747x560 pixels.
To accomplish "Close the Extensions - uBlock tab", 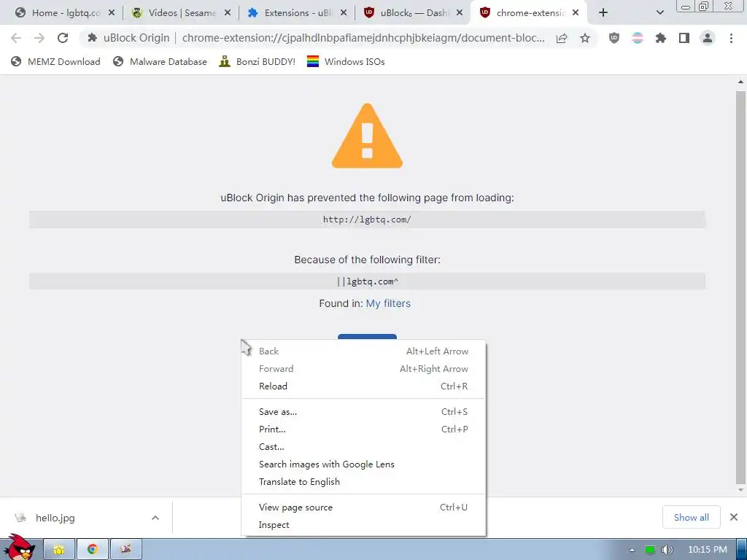I will point(344,13).
